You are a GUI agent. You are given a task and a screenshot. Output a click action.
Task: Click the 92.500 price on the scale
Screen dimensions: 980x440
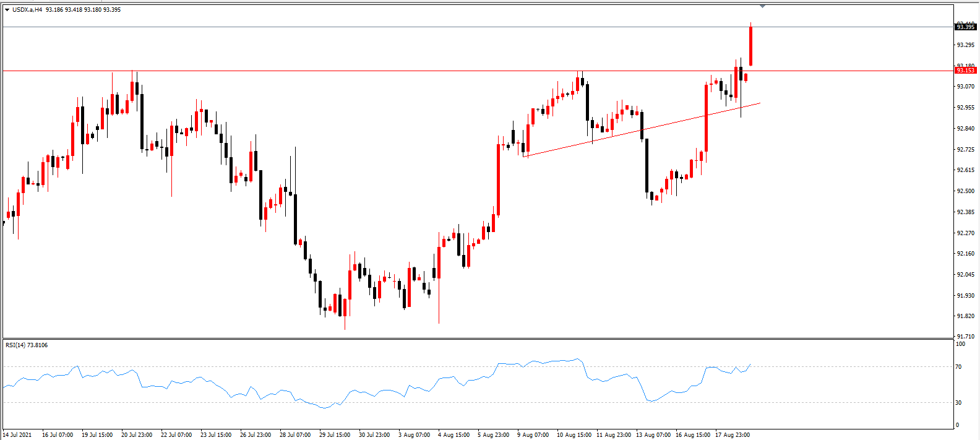[x=966, y=191]
